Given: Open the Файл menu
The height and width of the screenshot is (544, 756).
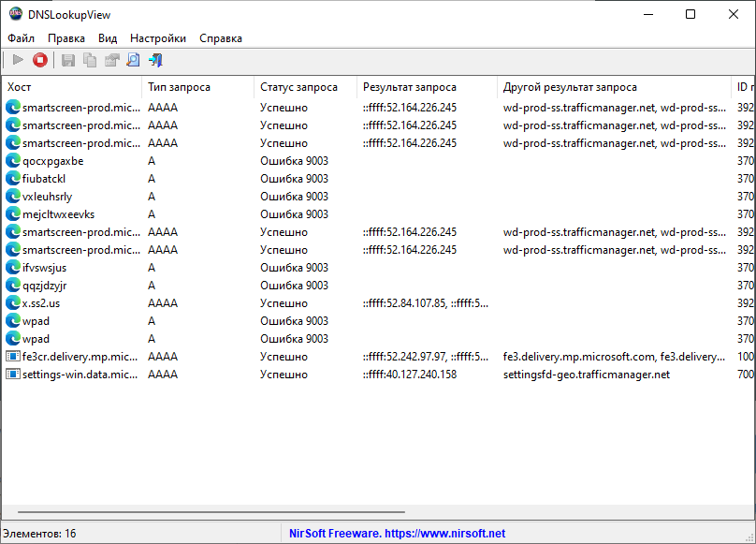Looking at the screenshot, I should [x=21, y=38].
